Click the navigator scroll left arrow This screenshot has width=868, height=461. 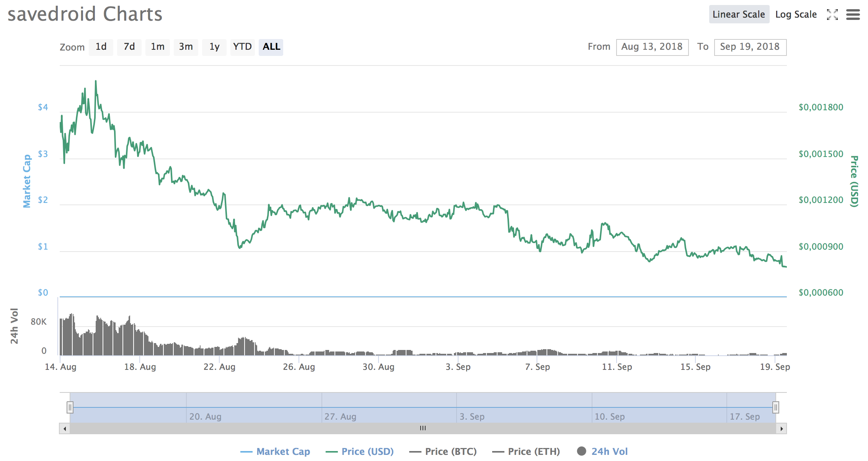pyautogui.click(x=65, y=428)
